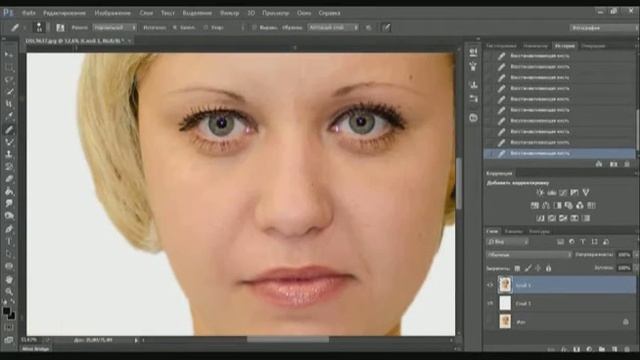640x360 pixels.
Task: Select the Move tool
Action: [9, 54]
